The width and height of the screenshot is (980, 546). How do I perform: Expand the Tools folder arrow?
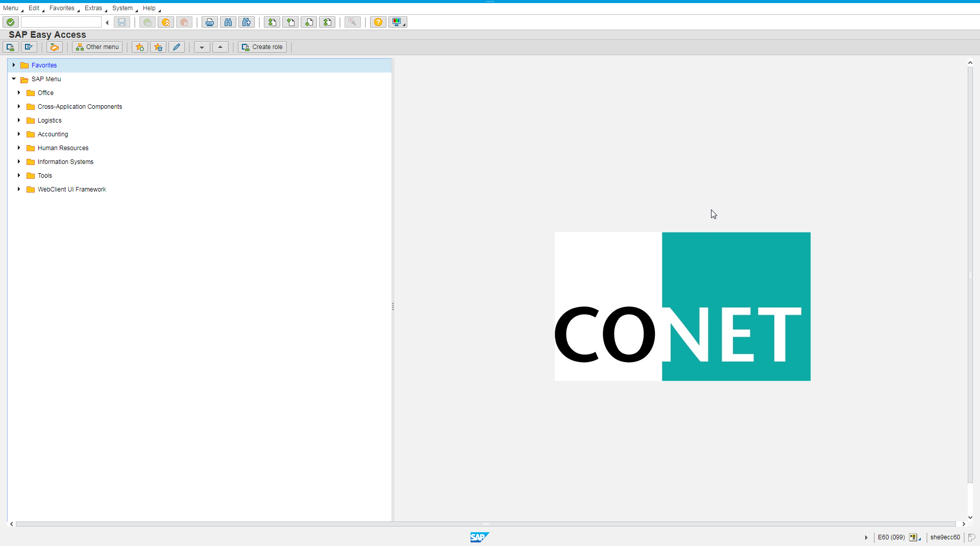tap(19, 176)
